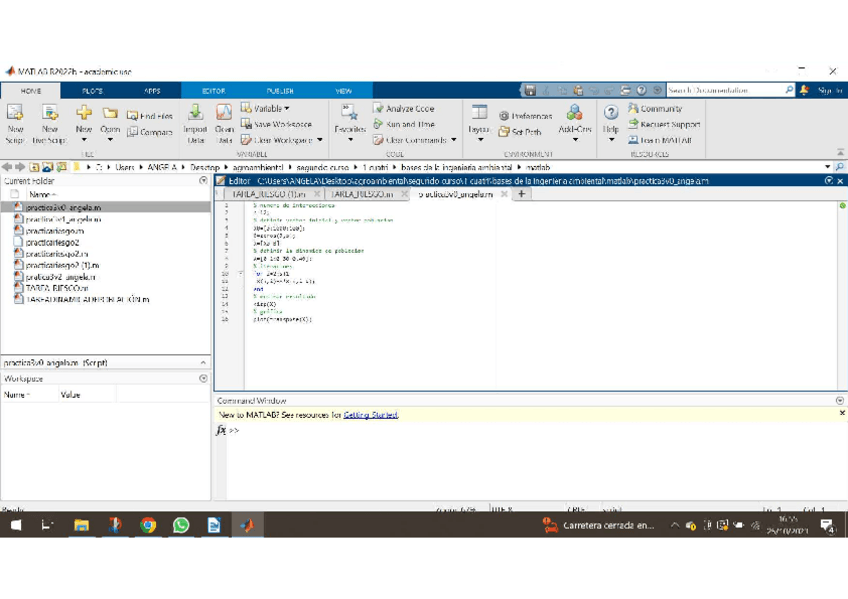Click the Import Data icon

pos(195,114)
